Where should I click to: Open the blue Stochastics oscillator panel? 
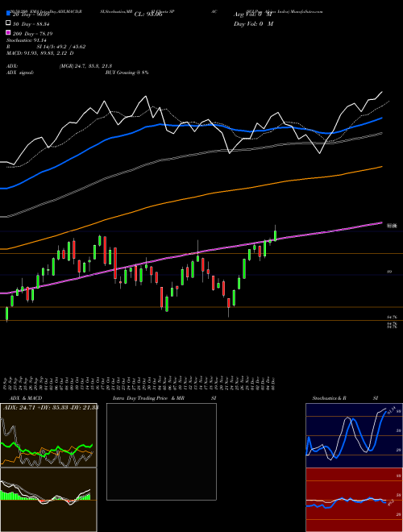[354, 435]
